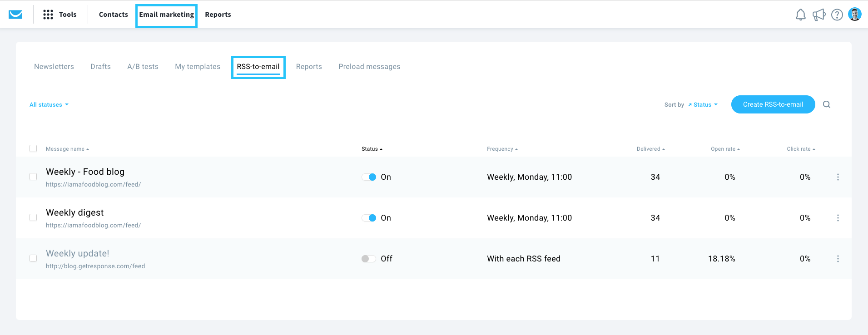Turn off Weekly digest status toggle
This screenshot has width=868, height=335.
pyautogui.click(x=369, y=218)
